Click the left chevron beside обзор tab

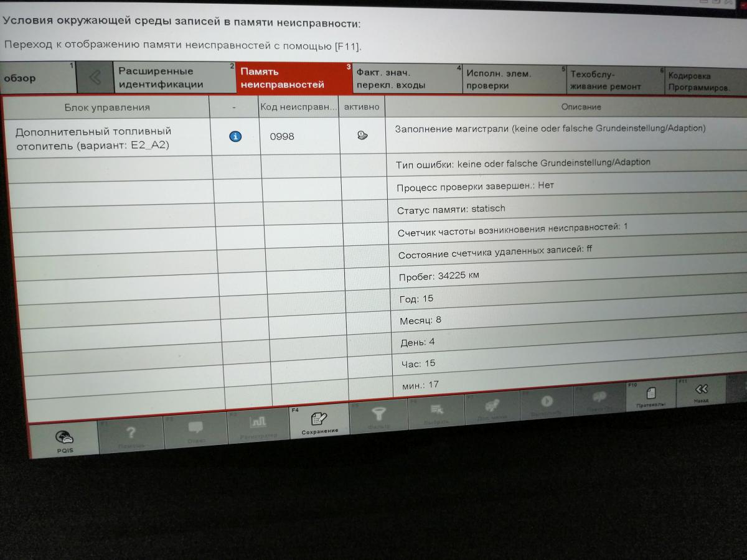coord(95,78)
